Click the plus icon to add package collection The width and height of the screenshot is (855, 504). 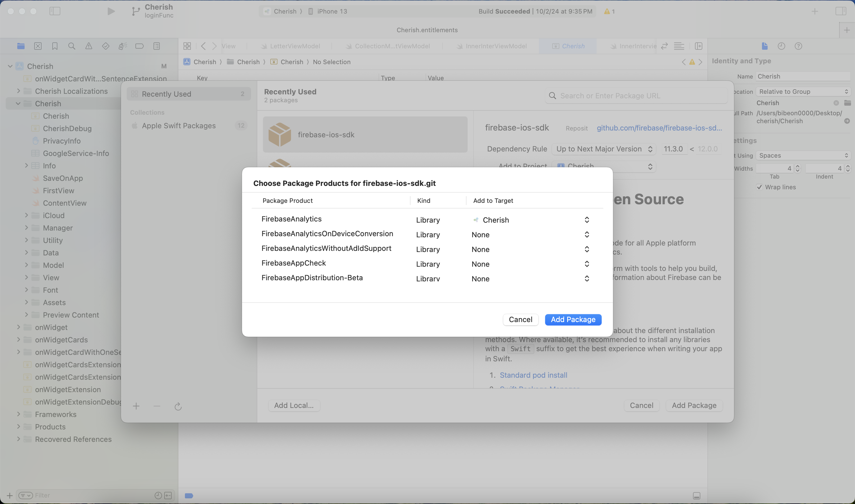pos(136,406)
